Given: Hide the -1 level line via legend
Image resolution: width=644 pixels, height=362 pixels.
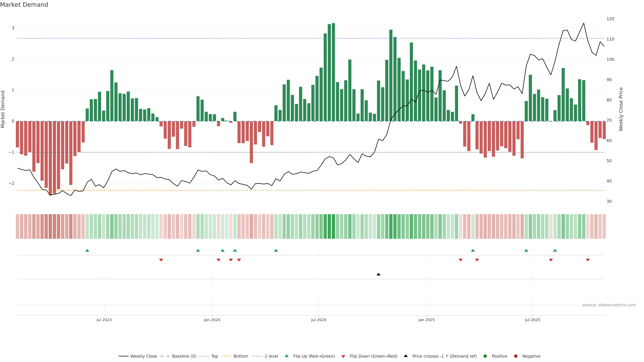Looking at the screenshot, I should pos(271,356).
